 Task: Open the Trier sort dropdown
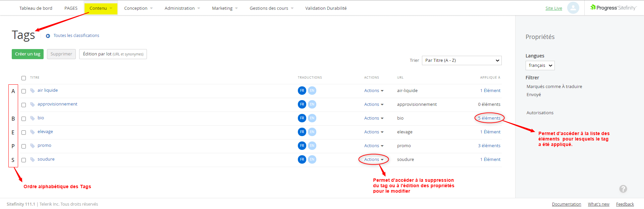pos(462,60)
